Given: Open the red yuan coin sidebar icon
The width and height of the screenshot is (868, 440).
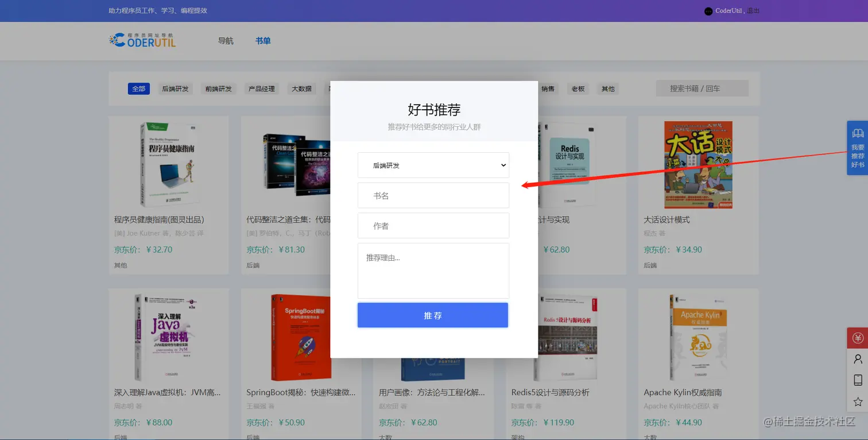Looking at the screenshot, I should [x=858, y=338].
